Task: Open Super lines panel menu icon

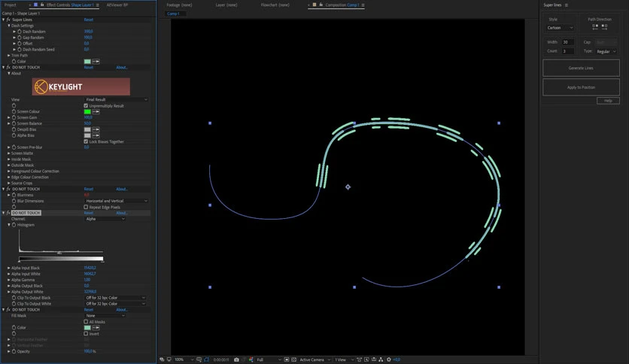Action: pos(567,5)
